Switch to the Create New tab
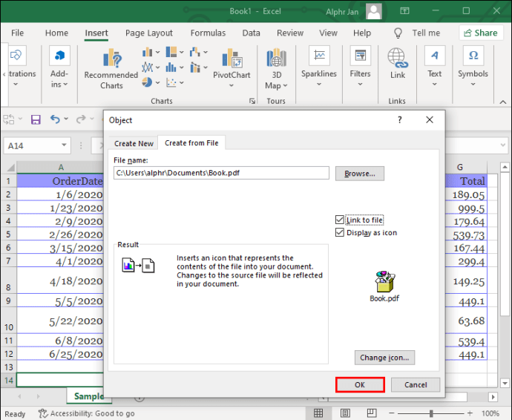Screen dimensions: 512x420 pos(134,143)
